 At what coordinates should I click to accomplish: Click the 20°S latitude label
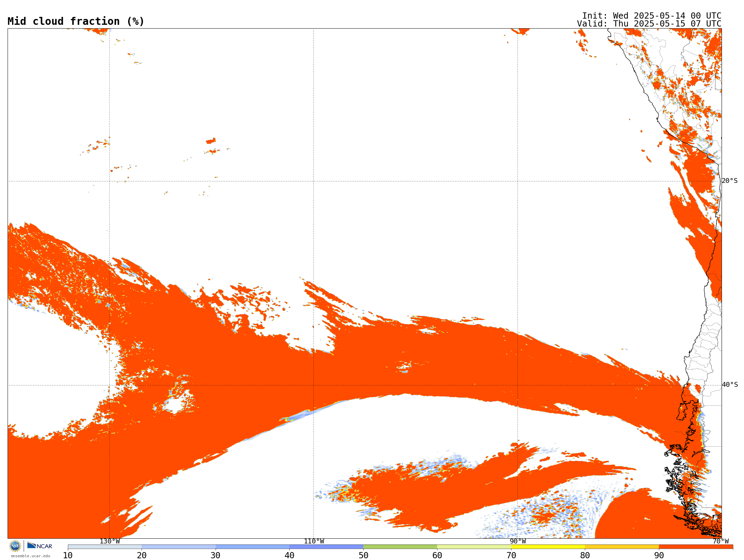[x=730, y=181]
